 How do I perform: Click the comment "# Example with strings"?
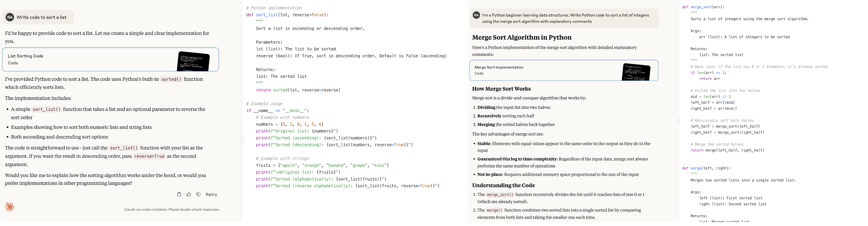click(x=282, y=158)
